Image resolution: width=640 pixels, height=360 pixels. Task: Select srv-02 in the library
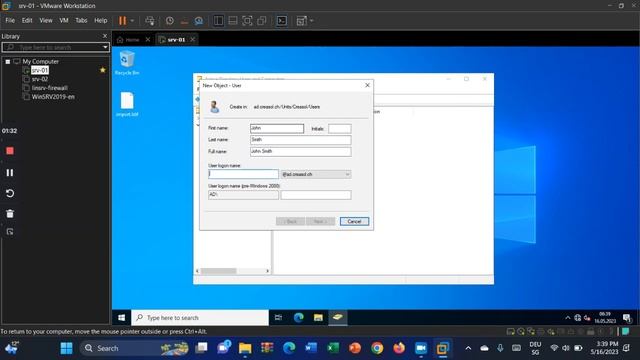[40, 79]
